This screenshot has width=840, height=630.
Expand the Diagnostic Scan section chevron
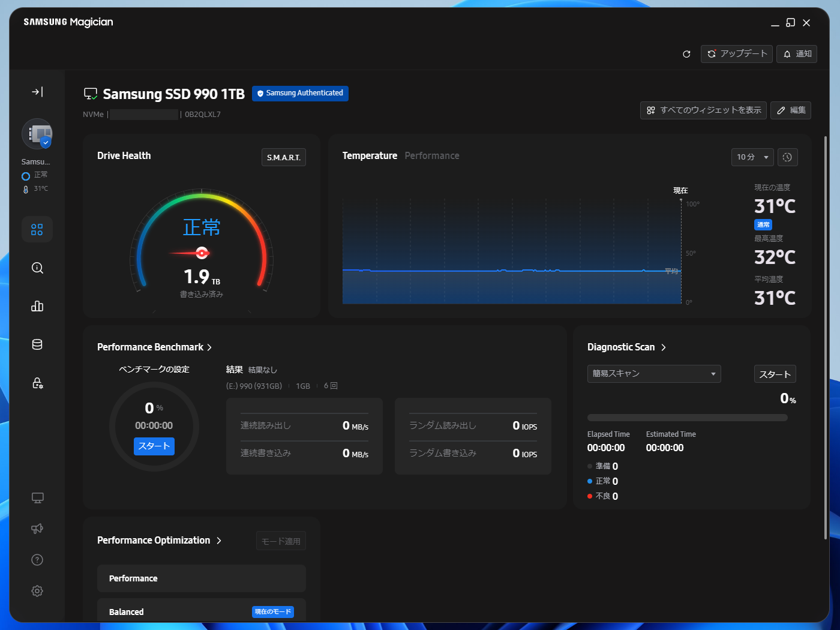point(664,347)
